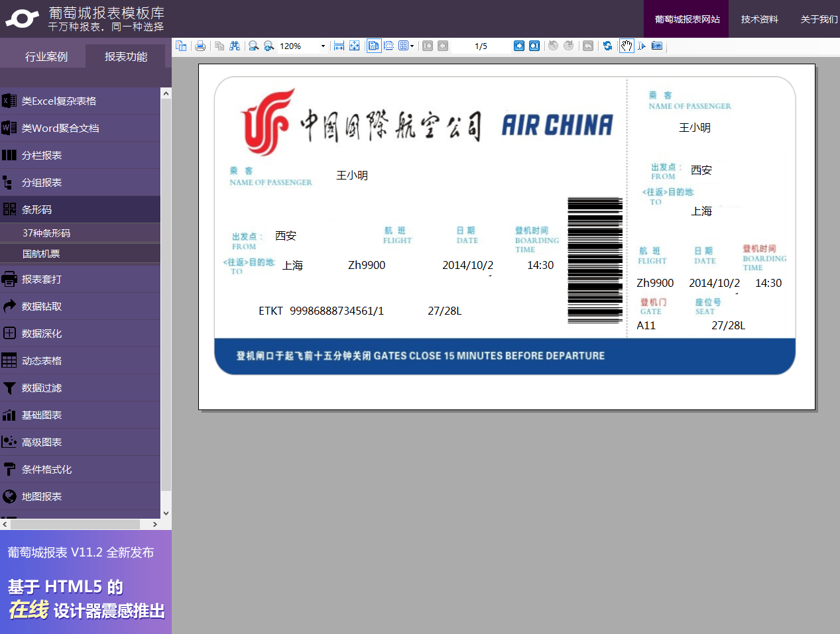
Task: Select continuous page view mode
Action: [x=389, y=46]
